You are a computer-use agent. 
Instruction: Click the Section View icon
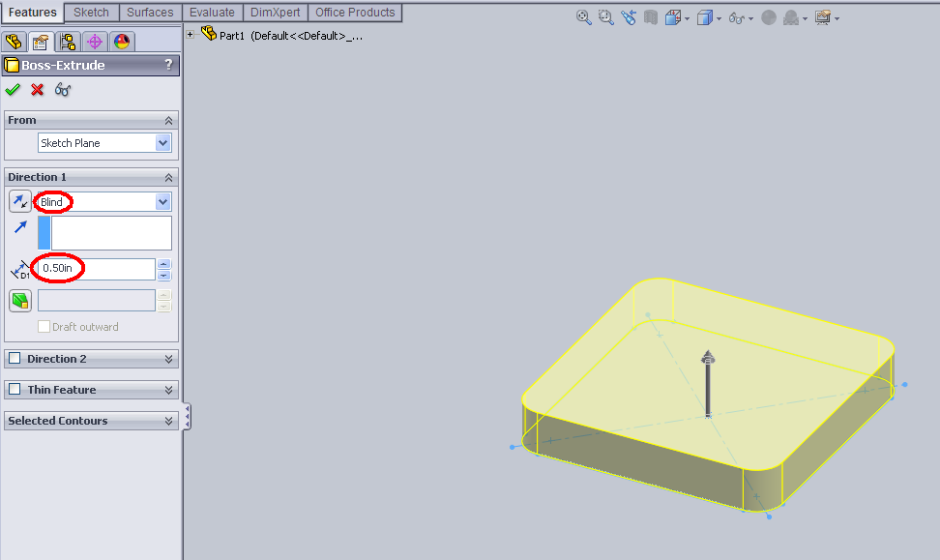[x=651, y=17]
